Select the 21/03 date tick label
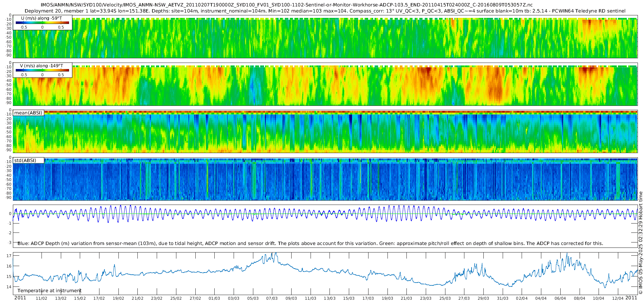This screenshot has width=644, height=304. point(406,298)
